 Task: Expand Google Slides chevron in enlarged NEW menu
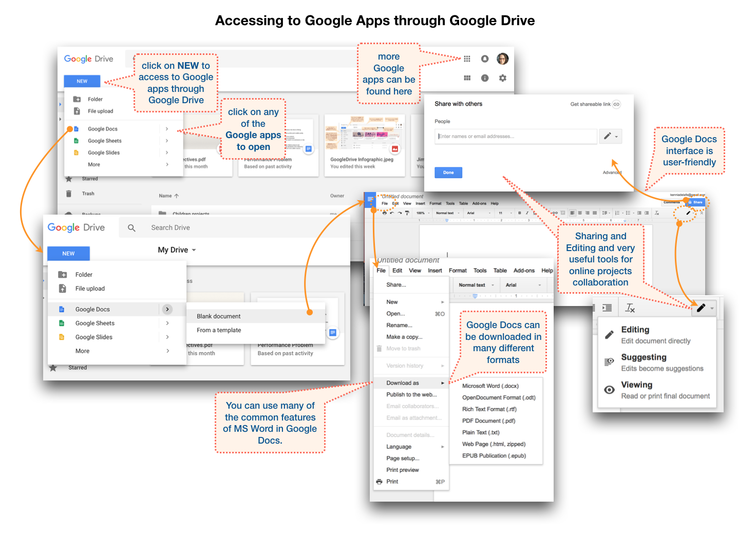pos(167,337)
